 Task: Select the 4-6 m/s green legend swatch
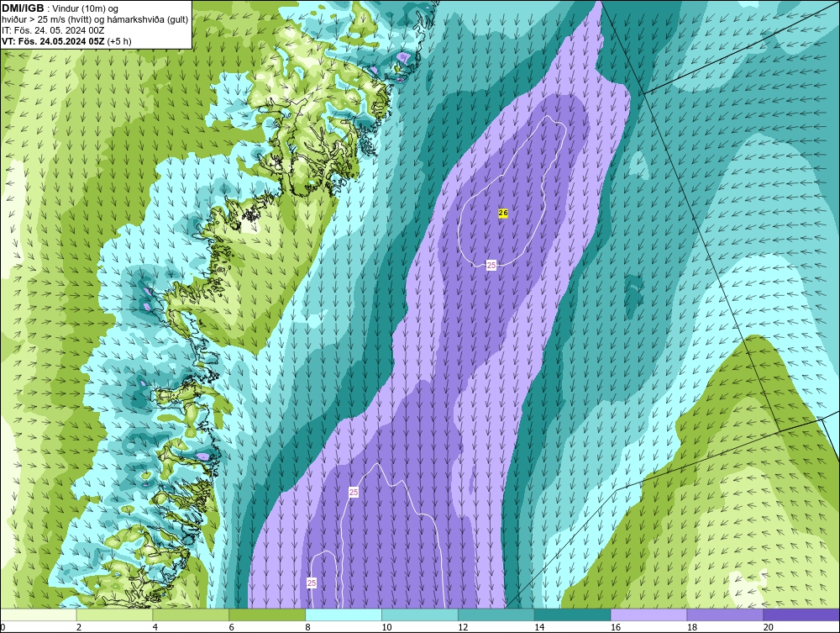[x=191, y=615]
